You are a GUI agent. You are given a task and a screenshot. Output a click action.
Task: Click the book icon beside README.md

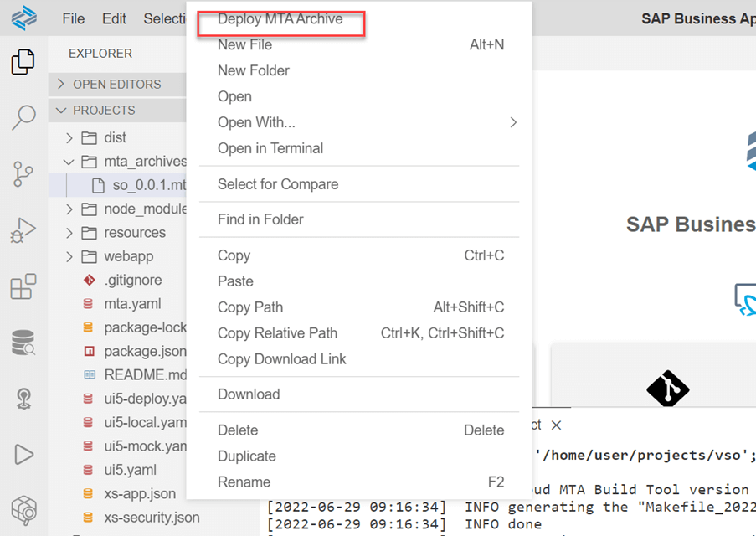coord(90,375)
